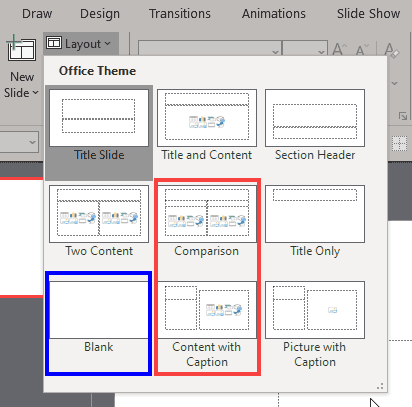Choose the Title Only layout
Screen dimensions: 412x407
point(315,222)
